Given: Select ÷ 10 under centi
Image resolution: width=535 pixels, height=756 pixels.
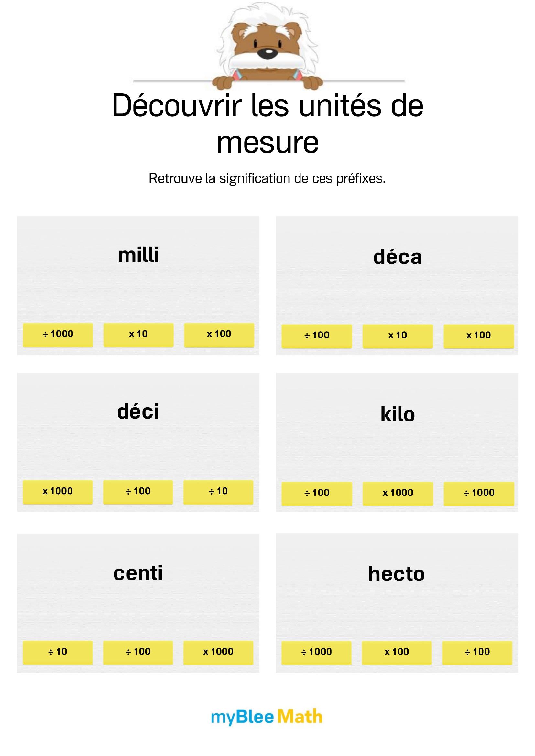Looking at the screenshot, I should [58, 652].
